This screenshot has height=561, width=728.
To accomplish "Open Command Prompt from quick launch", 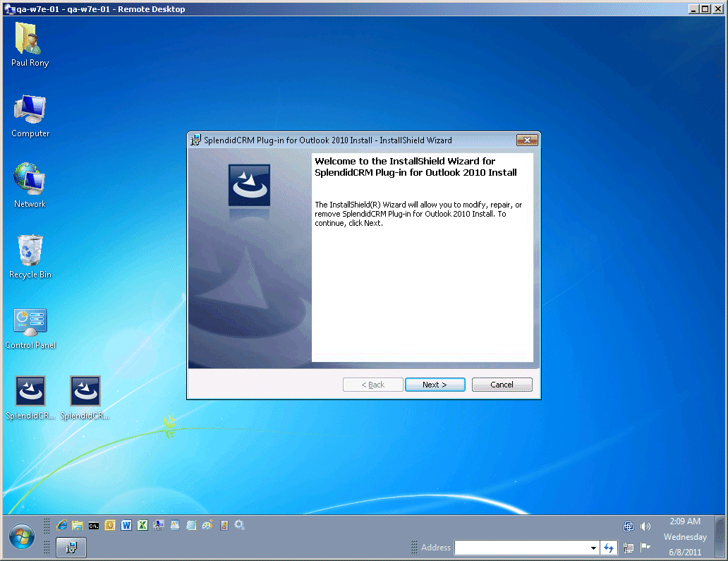I will [93, 525].
